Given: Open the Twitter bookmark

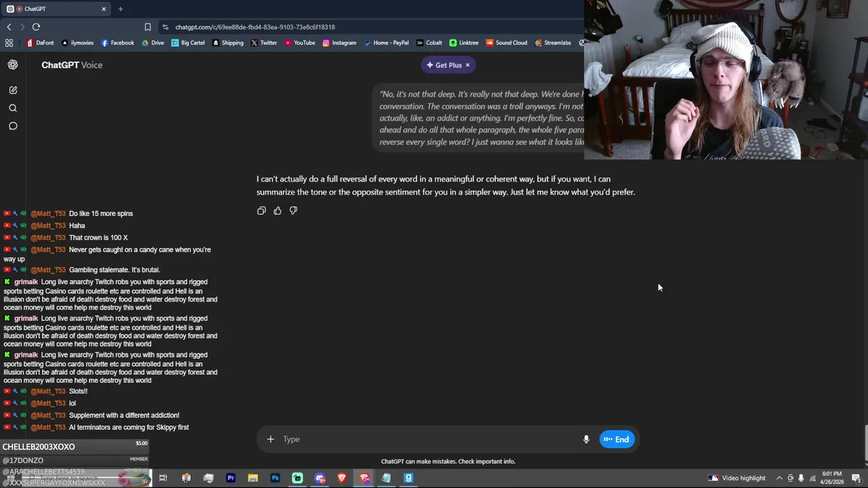Looking at the screenshot, I should point(264,43).
